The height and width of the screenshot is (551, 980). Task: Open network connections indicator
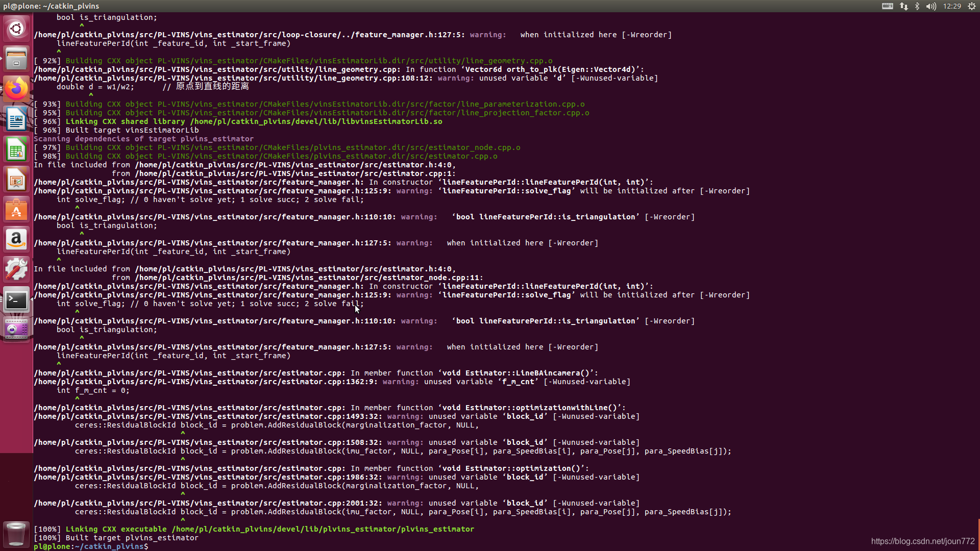904,6
